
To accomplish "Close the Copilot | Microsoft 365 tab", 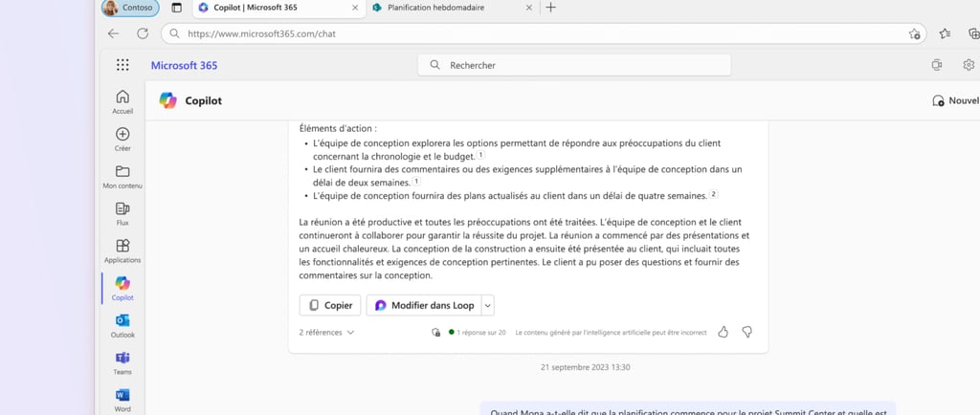I will point(355,8).
